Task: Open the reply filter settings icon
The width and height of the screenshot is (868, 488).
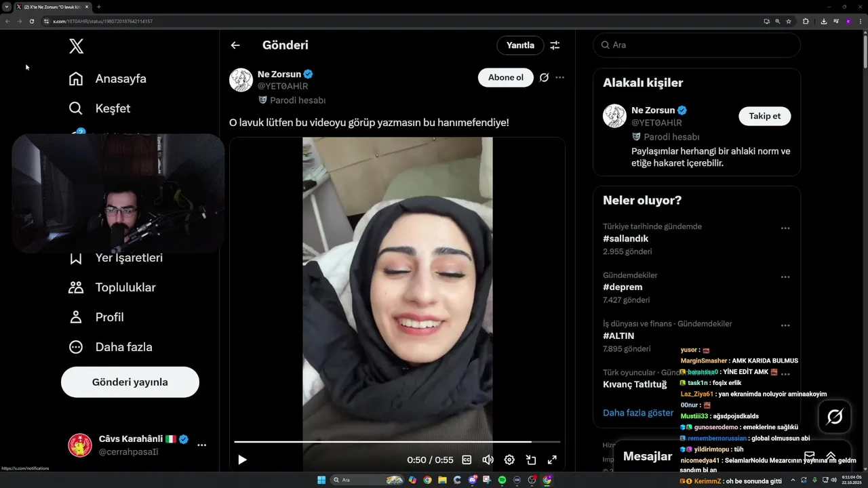Action: click(x=555, y=45)
